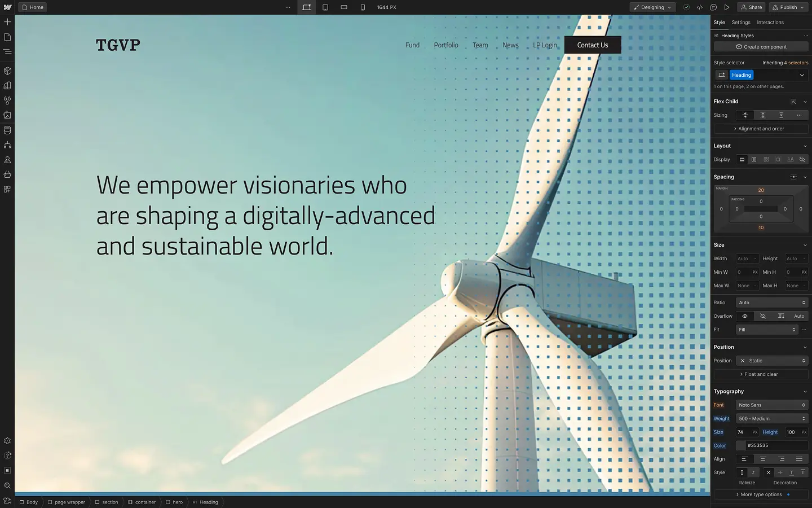
Task: Click the Preview play icon
Action: 727,7
